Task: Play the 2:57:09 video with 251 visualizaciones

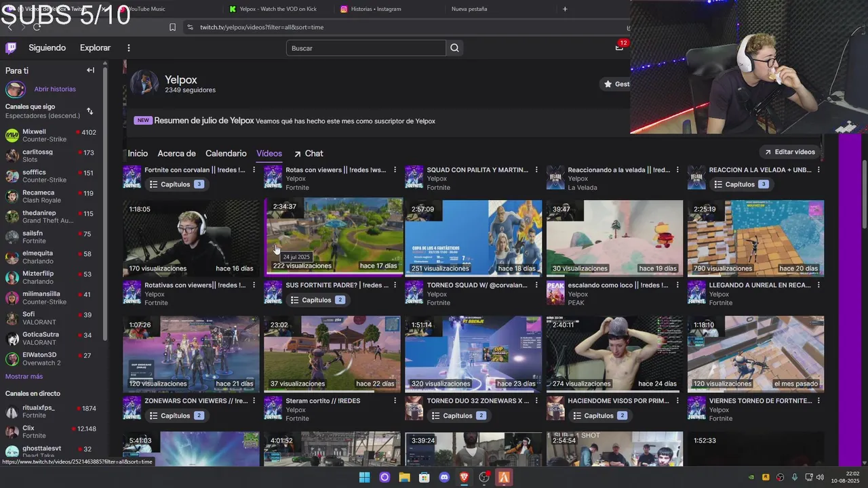Action: tap(473, 238)
